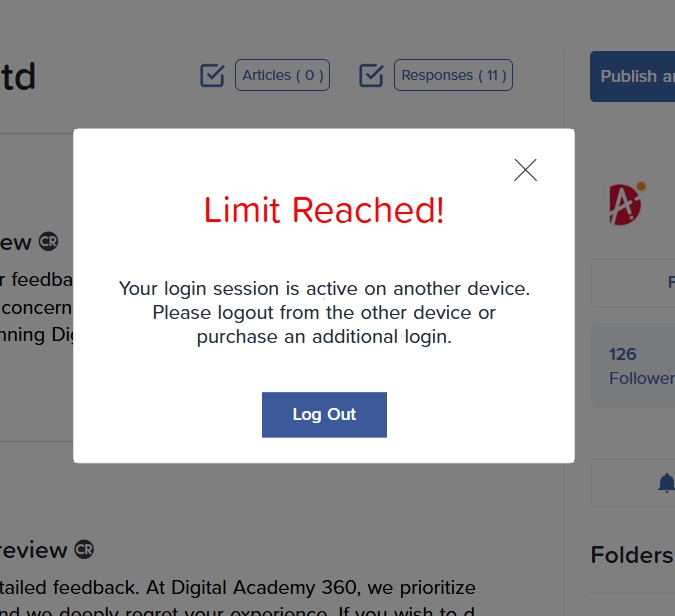The width and height of the screenshot is (675, 616).
Task: Click the Limit Reached! heading
Action: point(324,210)
